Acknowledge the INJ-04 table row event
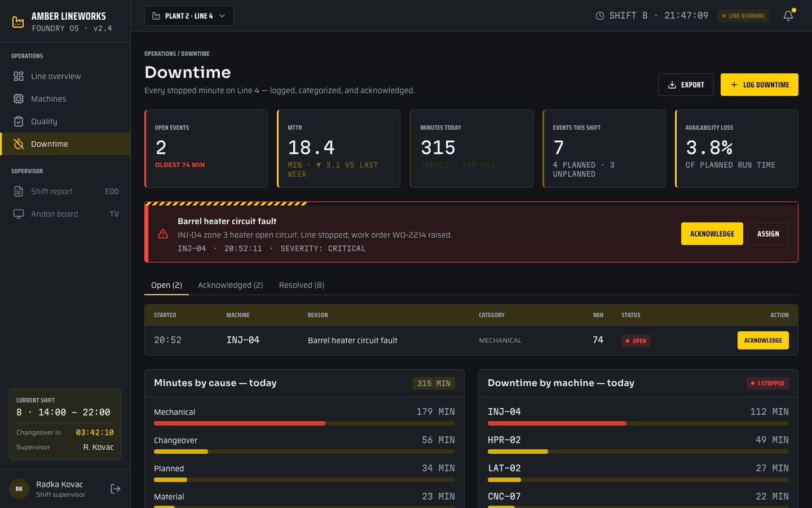This screenshot has height=508, width=812. pos(763,340)
